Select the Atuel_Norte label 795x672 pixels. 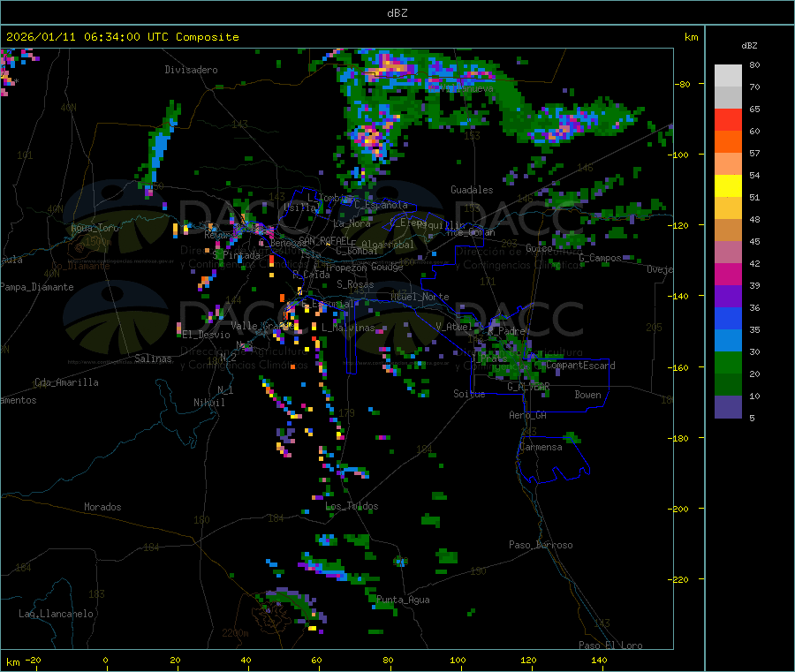click(420, 297)
